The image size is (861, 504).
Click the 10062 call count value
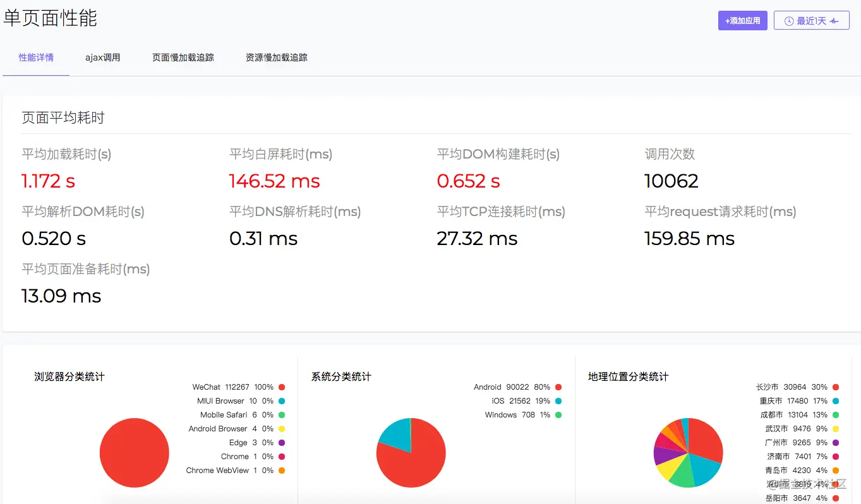click(x=671, y=181)
